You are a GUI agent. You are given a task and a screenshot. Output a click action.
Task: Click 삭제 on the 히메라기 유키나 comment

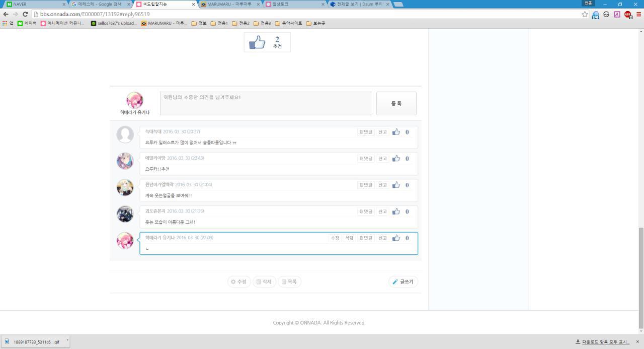point(349,238)
